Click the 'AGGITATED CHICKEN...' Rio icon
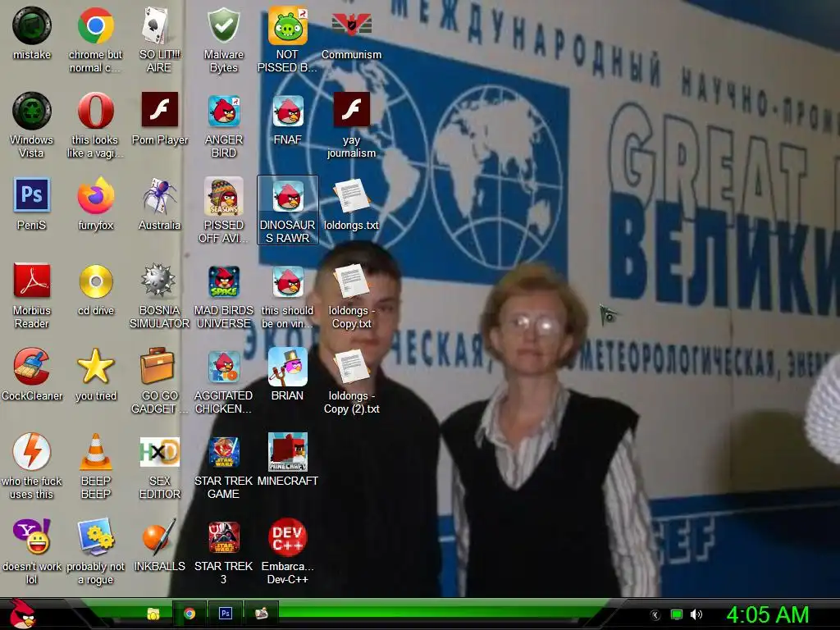Viewport: 840px width, 630px height. tap(223, 367)
